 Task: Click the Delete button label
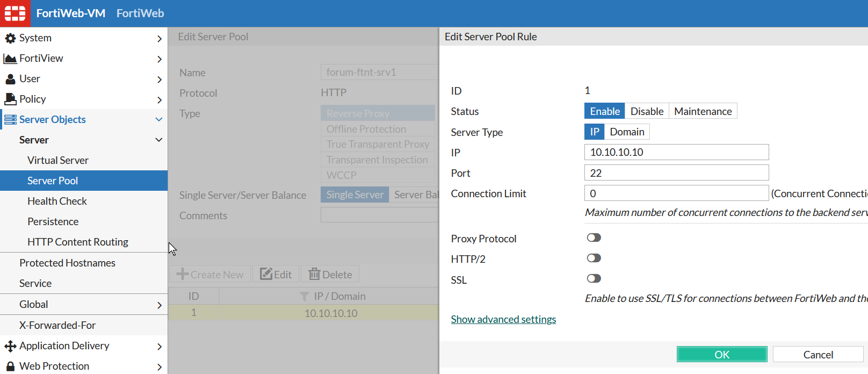tap(337, 275)
